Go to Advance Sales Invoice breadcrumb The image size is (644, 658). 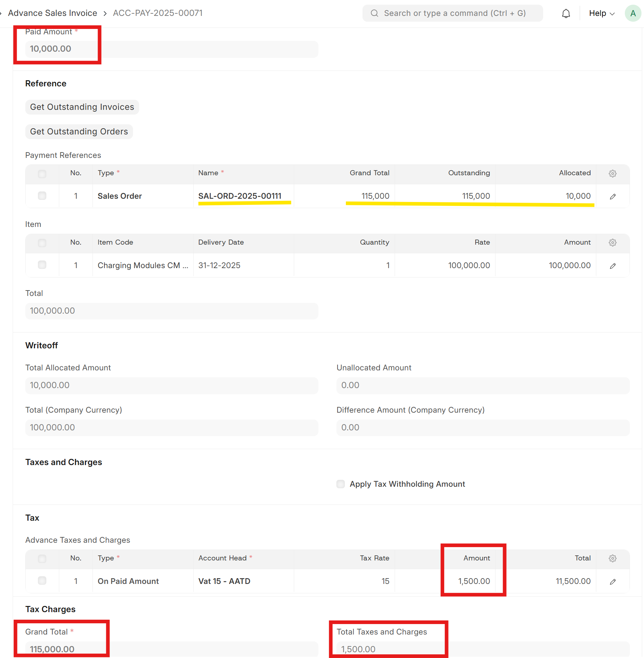[x=52, y=13]
